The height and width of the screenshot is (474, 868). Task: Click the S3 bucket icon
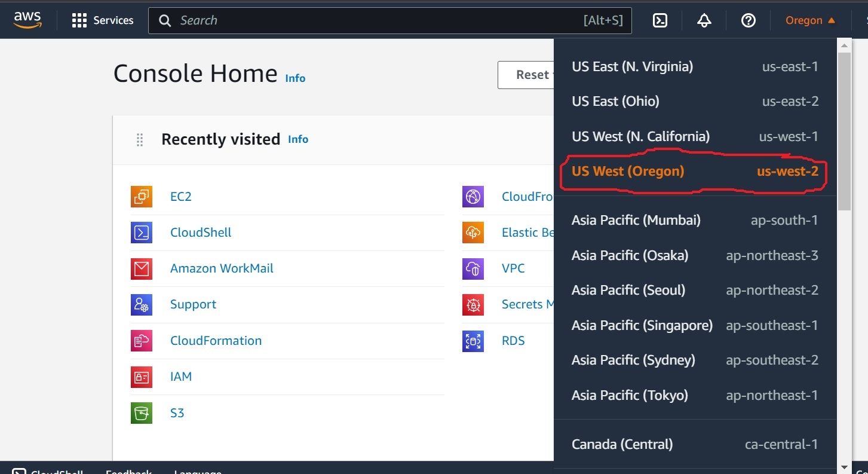(142, 413)
